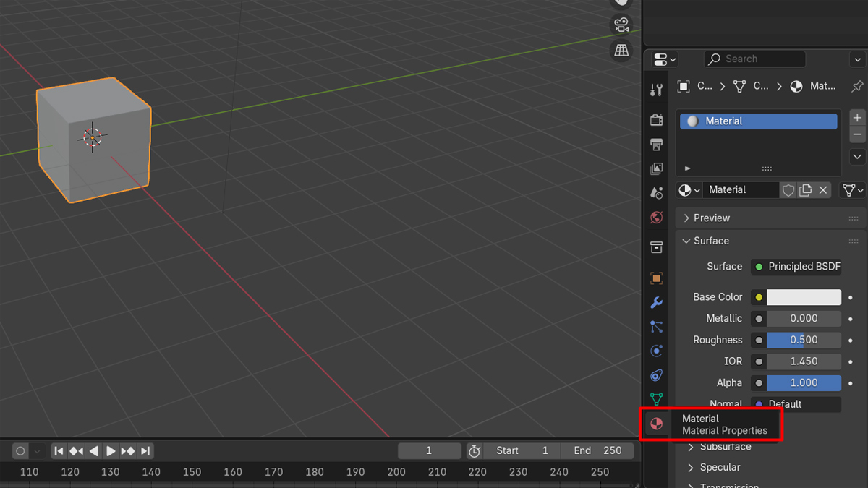The height and width of the screenshot is (488, 868).
Task: Open the Collection properties tab
Action: 657,248
